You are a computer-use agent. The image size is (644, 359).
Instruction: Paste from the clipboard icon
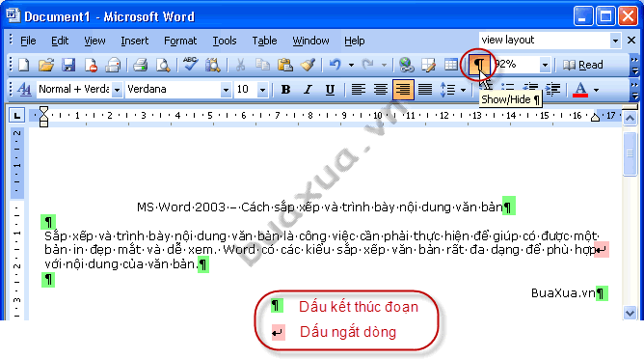(285, 65)
